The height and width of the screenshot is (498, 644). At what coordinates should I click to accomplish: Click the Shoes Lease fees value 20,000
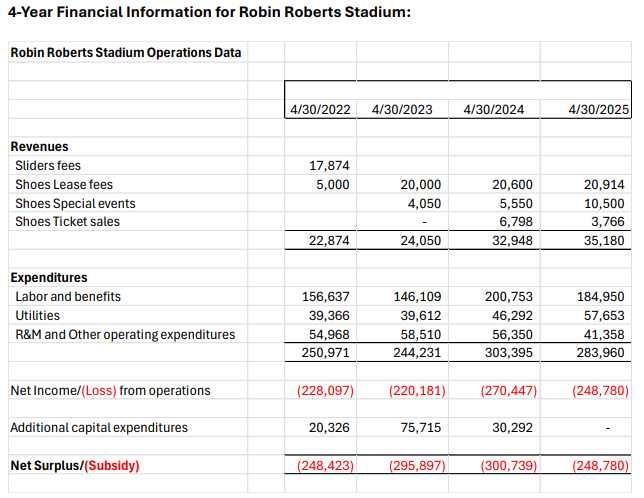421,185
